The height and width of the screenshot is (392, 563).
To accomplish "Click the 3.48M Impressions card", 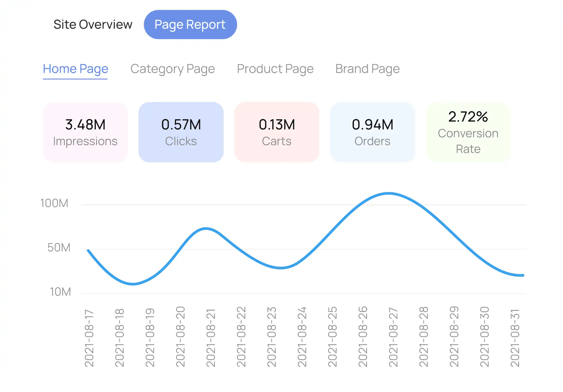I will (x=85, y=132).
